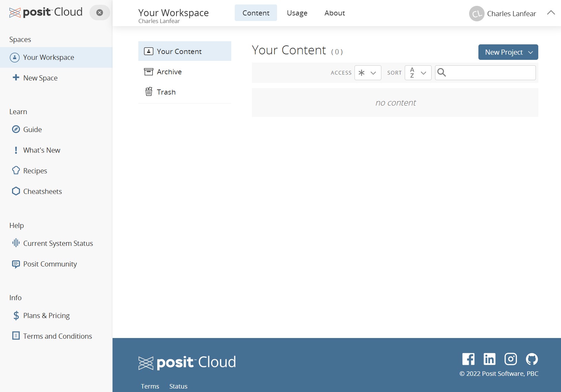561x392 pixels.
Task: Click the Facebook icon in footer
Action: tap(468, 359)
